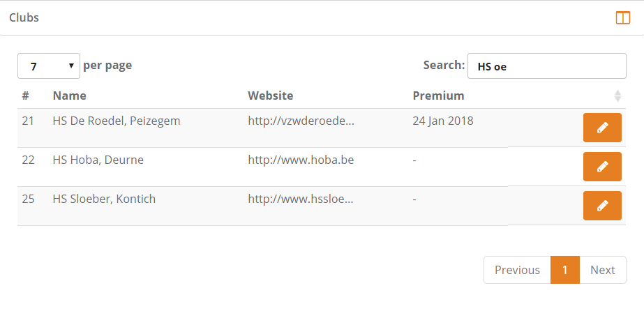Click into the Search input field
Image resolution: width=644 pixels, height=311 pixels.
click(x=546, y=66)
